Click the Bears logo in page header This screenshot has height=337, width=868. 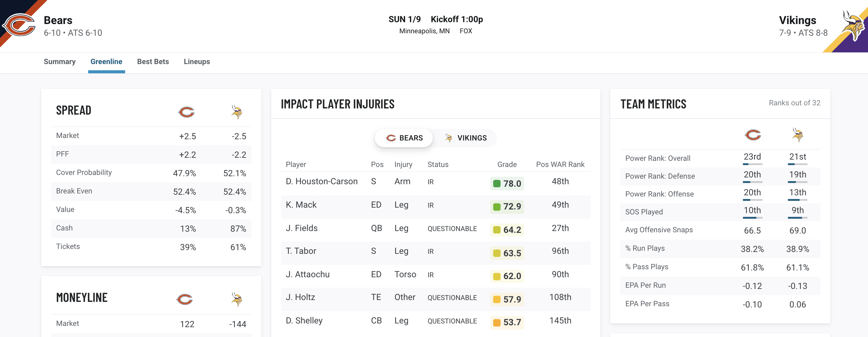(x=18, y=25)
